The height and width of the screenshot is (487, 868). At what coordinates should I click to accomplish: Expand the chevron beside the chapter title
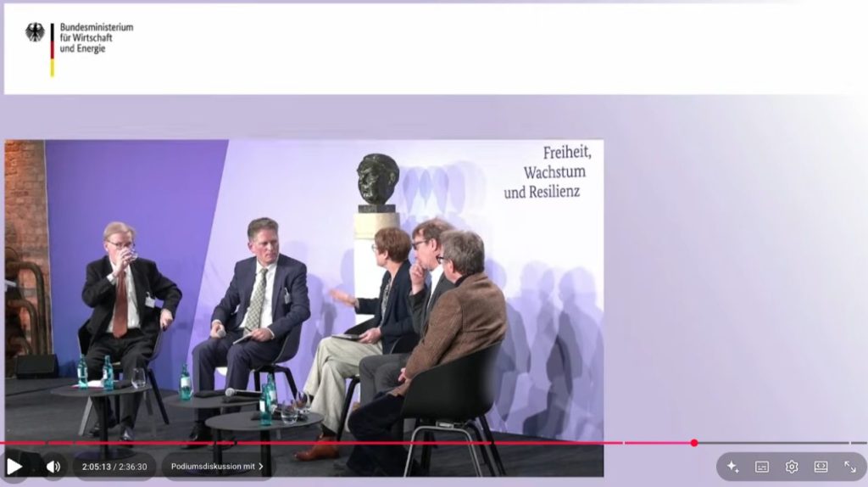[261, 467]
